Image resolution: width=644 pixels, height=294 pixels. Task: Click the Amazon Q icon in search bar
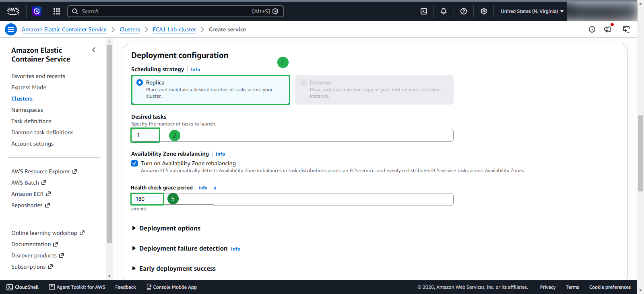275,11
